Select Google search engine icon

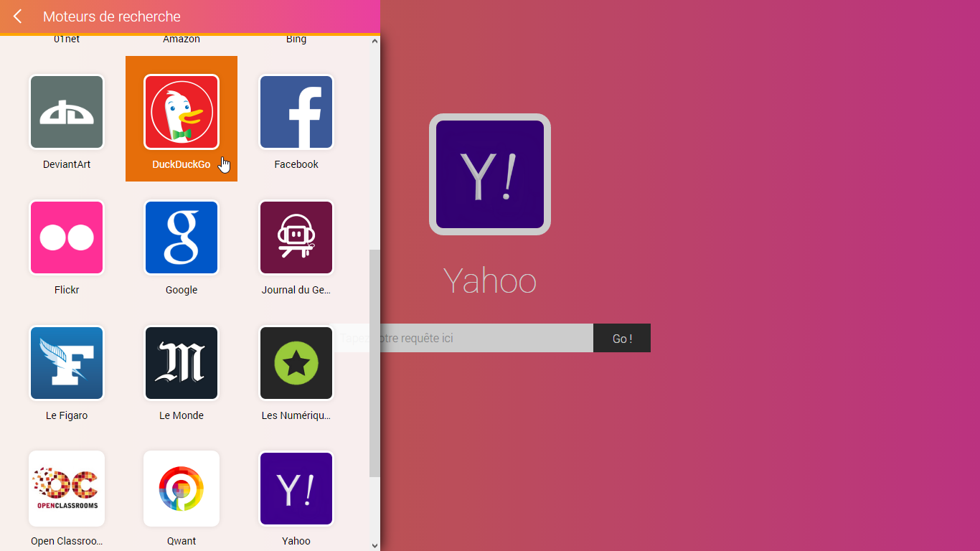(182, 237)
